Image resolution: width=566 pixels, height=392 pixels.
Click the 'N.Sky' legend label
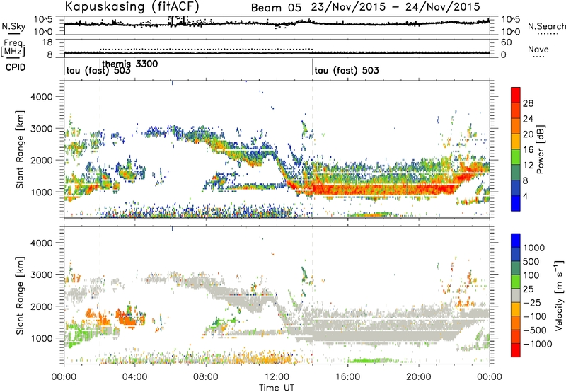[13, 26]
